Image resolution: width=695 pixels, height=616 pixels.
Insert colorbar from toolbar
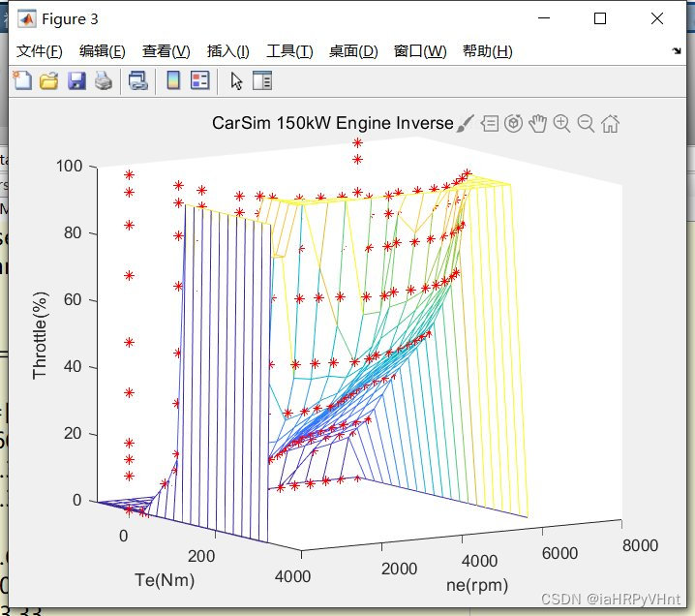(173, 80)
